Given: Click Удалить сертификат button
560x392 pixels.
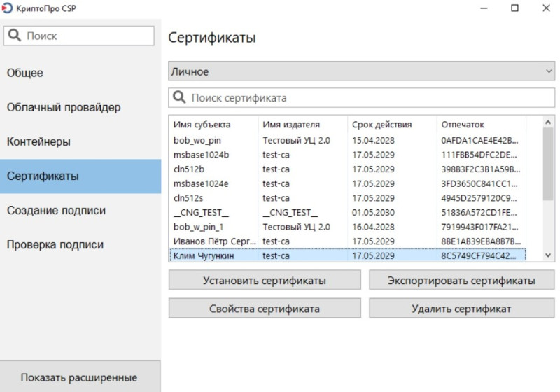Looking at the screenshot, I should (x=461, y=309).
